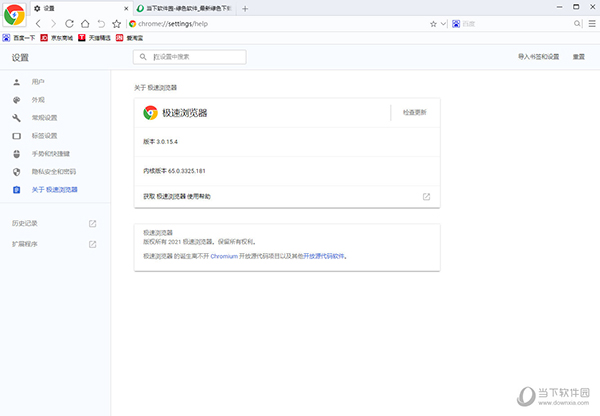Image resolution: width=600 pixels, height=416 pixels.
Task: Click the 重置 button in settings header
Action: (x=579, y=57)
